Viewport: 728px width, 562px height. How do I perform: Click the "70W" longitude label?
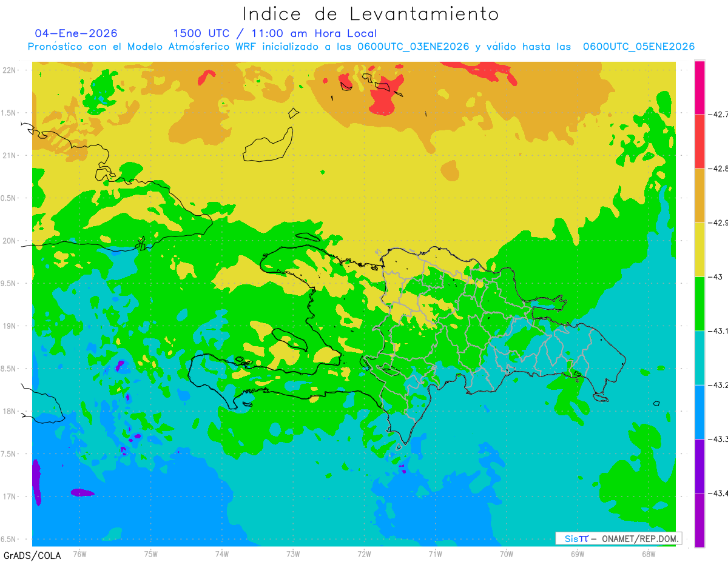click(x=506, y=554)
